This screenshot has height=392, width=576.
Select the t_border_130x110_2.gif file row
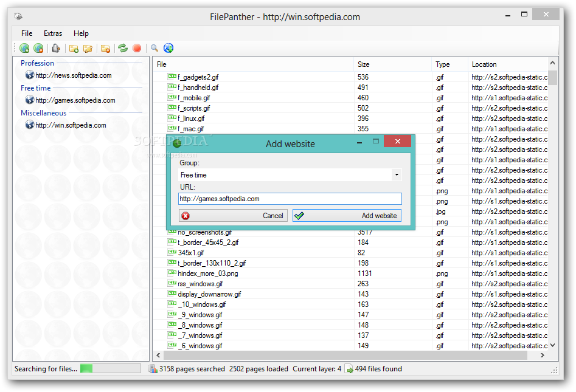point(350,263)
